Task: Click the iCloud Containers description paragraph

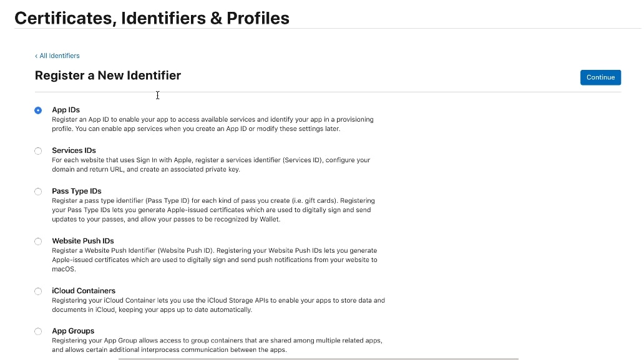Action: tap(218, 305)
